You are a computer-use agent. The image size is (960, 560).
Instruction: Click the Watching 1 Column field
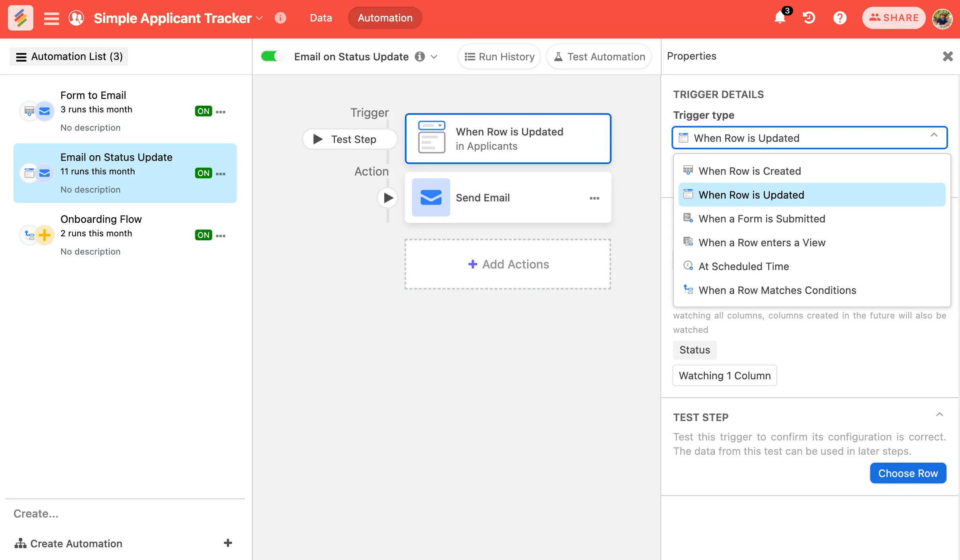(724, 375)
